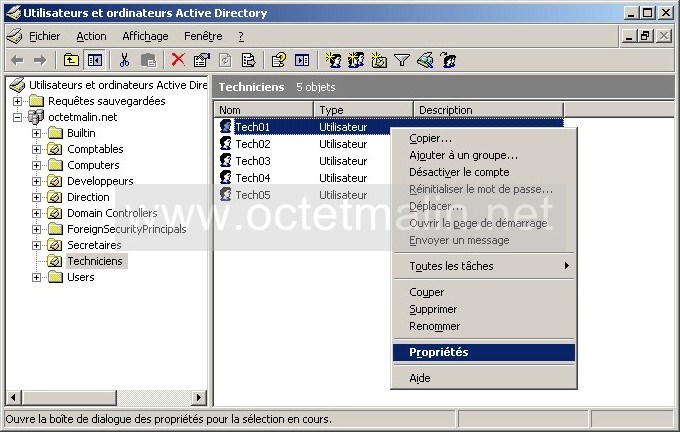The image size is (680, 432).
Task: Choose Copier... in context menu
Action: point(484,138)
